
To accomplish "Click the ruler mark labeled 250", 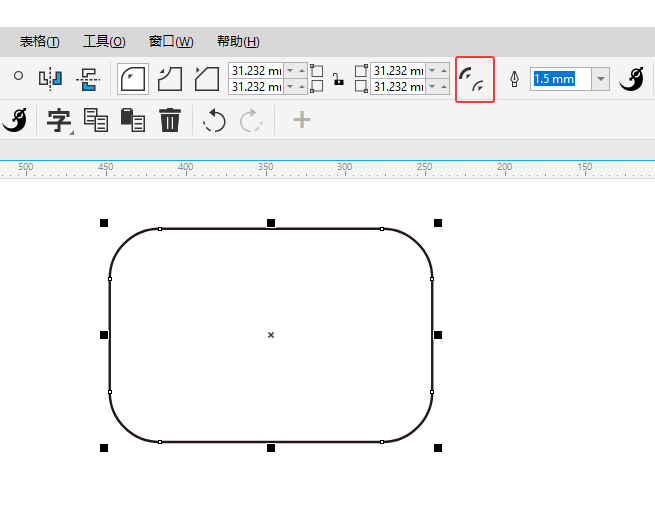I will point(424,167).
